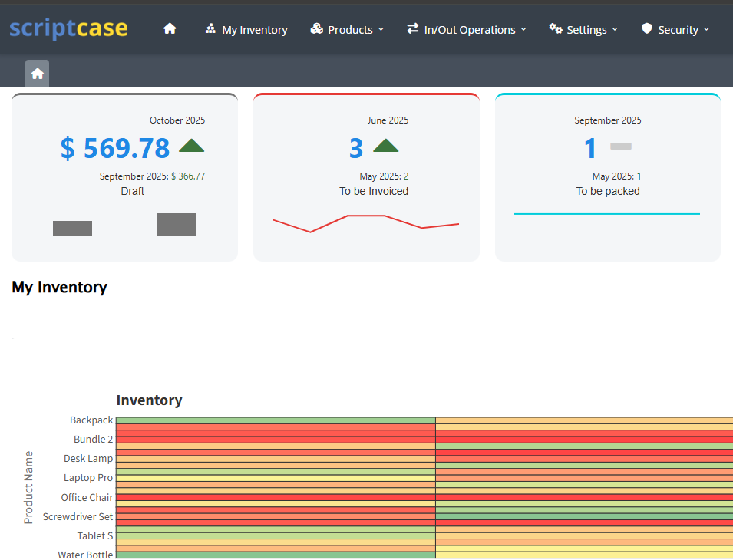Click the To be packed card value 1
The image size is (733, 560).
pos(589,148)
